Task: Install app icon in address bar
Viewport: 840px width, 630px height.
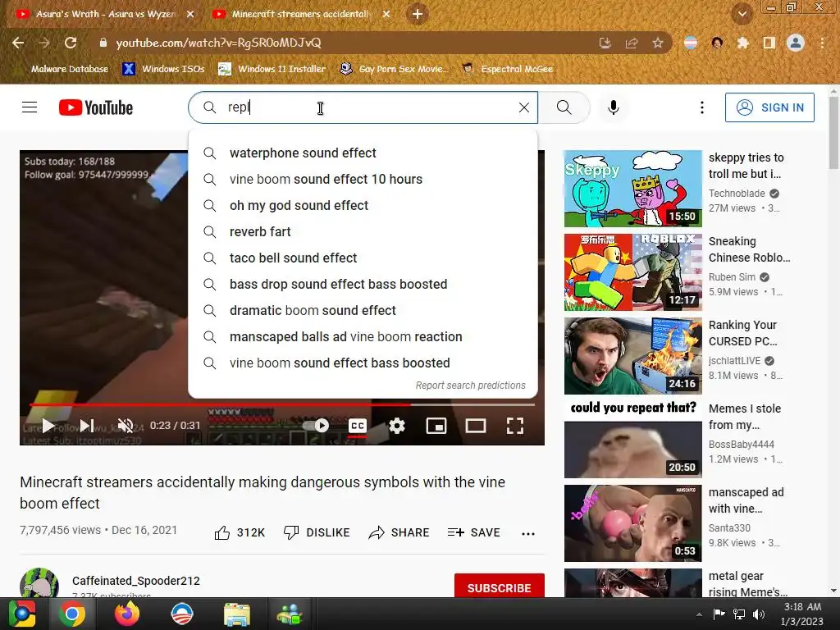Action: click(605, 43)
